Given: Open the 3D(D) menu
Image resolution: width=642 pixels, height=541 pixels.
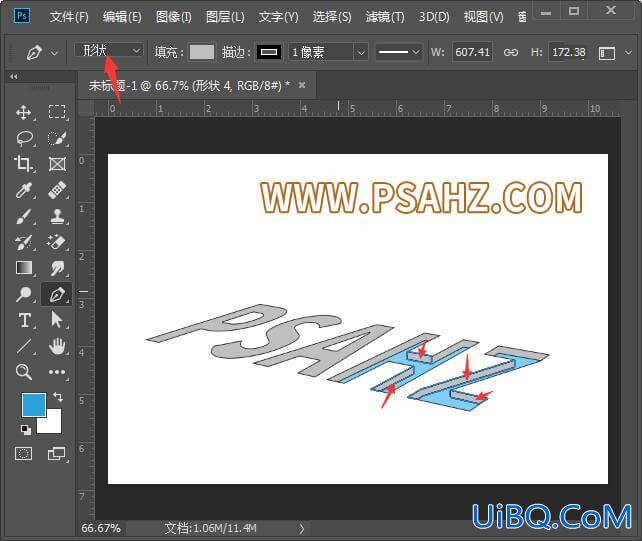Looking at the screenshot, I should [434, 17].
